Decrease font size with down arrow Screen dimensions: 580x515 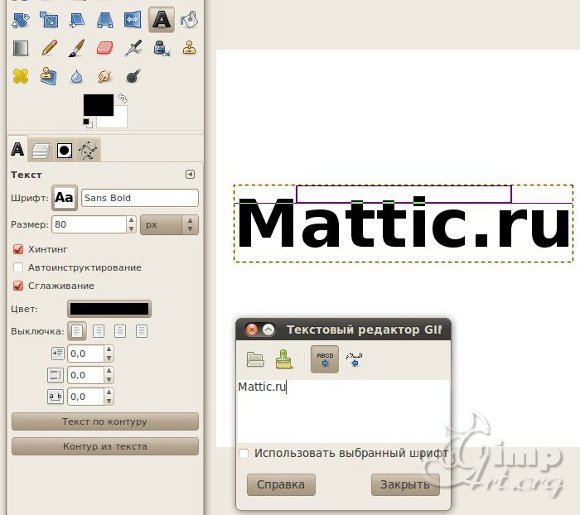tap(131, 229)
